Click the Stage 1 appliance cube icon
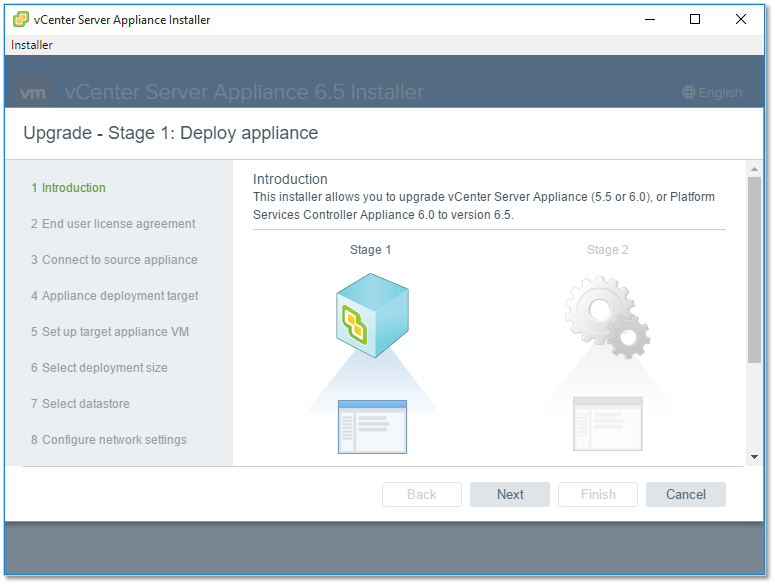The width and height of the screenshot is (775, 585). (x=372, y=315)
